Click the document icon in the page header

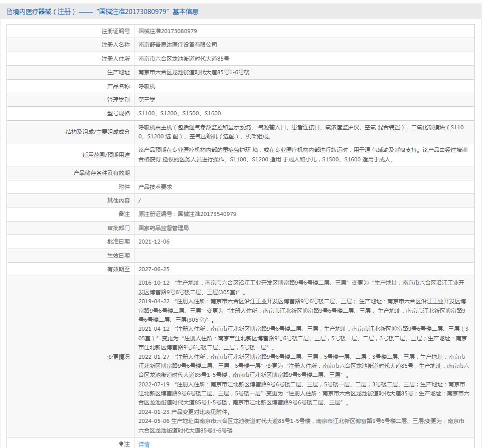tap(10, 12)
